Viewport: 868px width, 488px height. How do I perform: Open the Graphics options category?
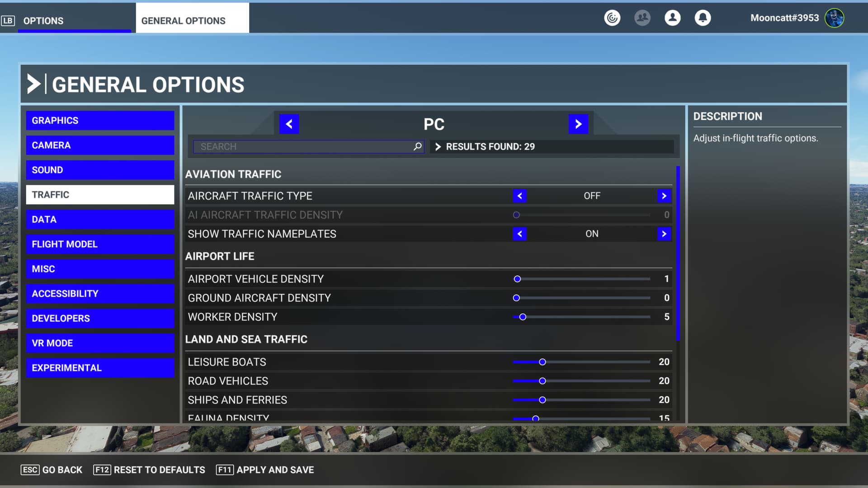click(100, 121)
